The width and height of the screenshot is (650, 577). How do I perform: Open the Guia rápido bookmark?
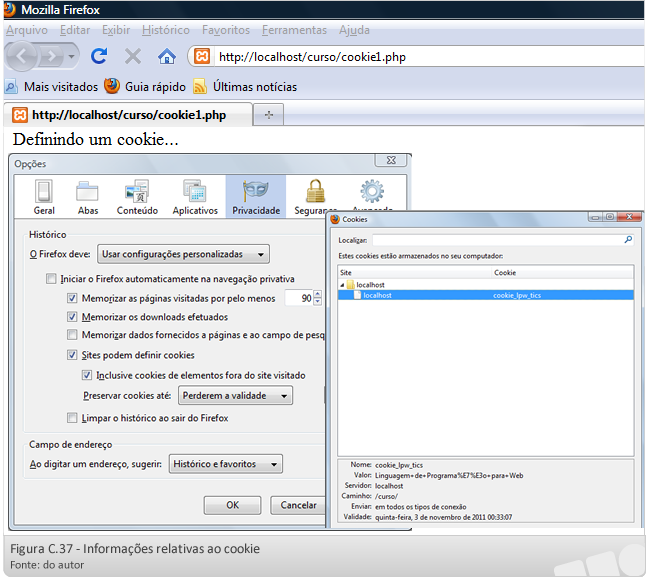(x=145, y=87)
